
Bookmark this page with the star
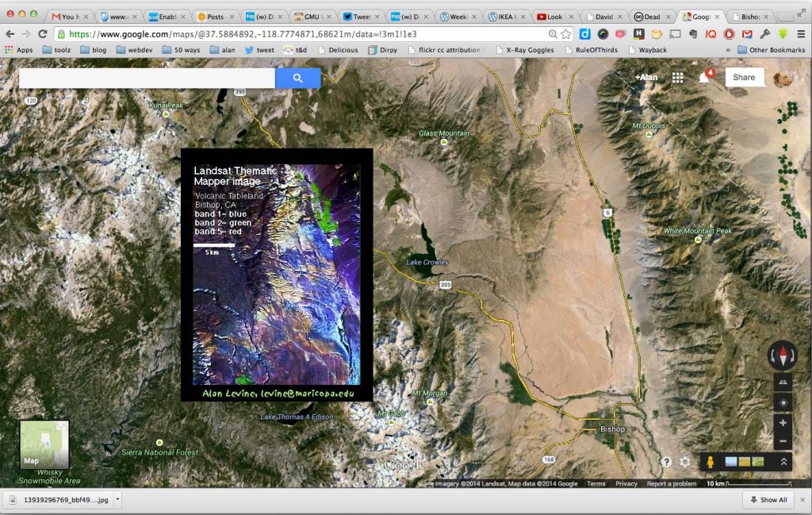point(565,34)
